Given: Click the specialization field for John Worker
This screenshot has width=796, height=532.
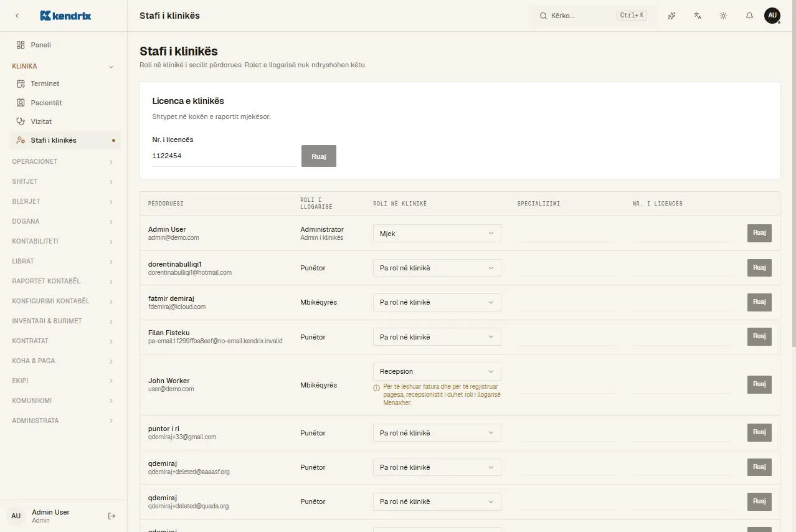Looking at the screenshot, I should click(567, 384).
